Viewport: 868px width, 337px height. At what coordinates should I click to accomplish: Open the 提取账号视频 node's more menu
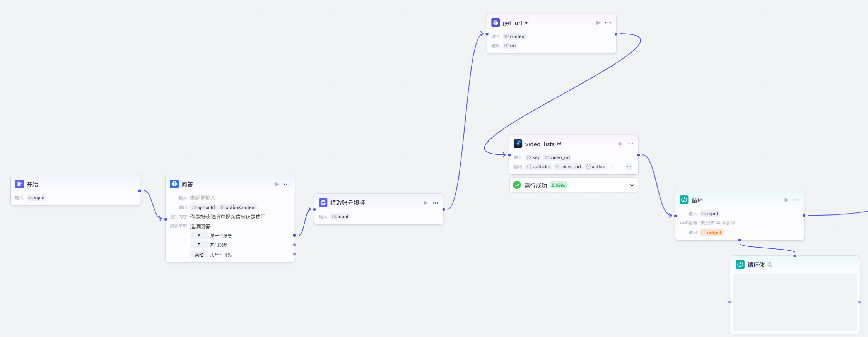tap(436, 203)
